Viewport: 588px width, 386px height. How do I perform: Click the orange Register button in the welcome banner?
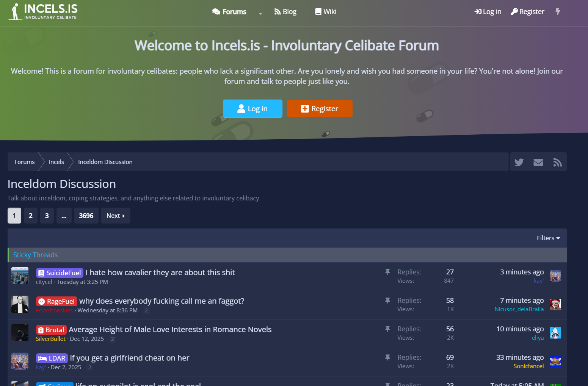click(x=320, y=109)
